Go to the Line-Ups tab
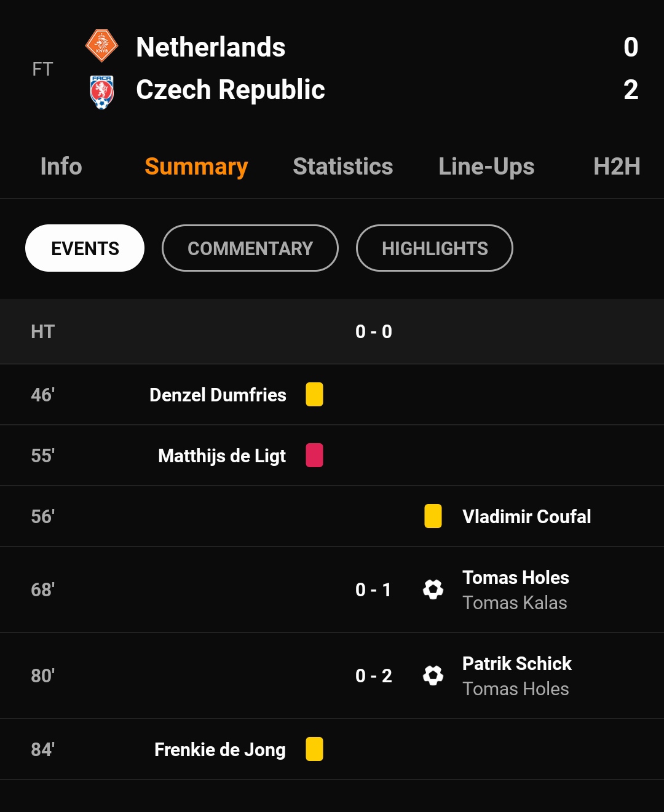 [x=486, y=167]
